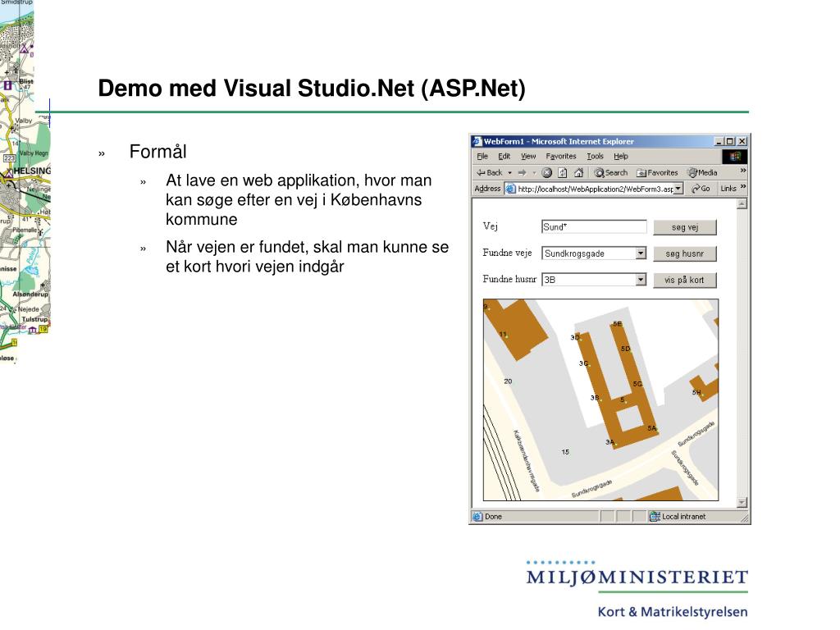
Task: Click the Stop icon in the toolbar
Action: coord(546,172)
